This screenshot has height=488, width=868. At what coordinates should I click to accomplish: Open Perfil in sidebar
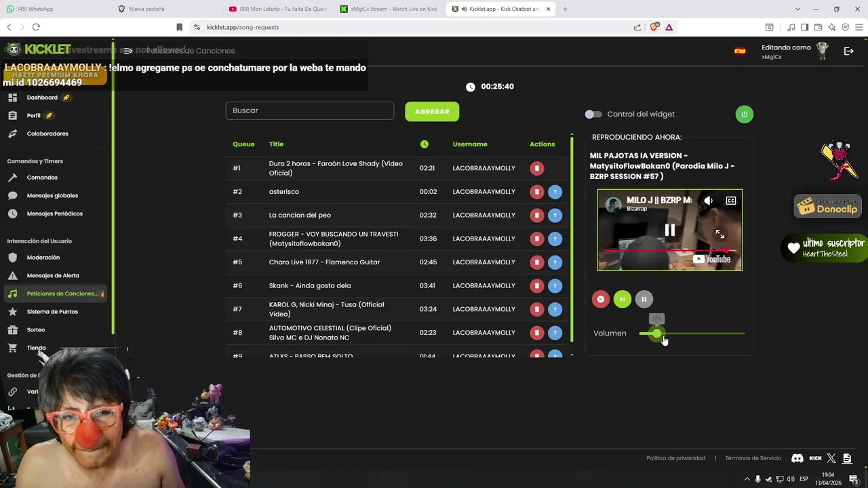pos(33,116)
